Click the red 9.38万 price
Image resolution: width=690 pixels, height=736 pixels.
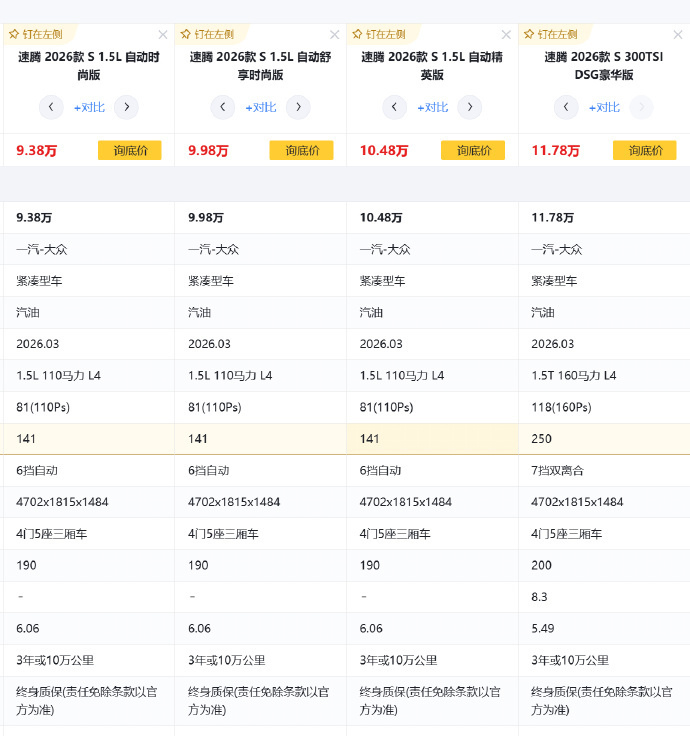pyautogui.click(x=37, y=151)
